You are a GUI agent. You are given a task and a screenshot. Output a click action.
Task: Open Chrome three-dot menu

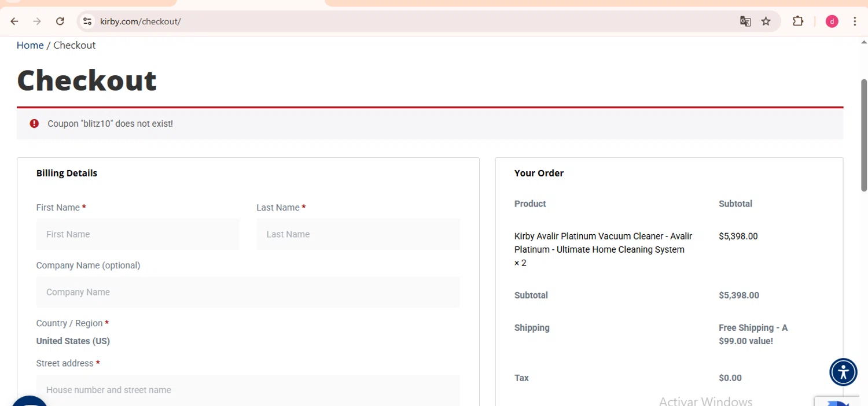(x=855, y=21)
